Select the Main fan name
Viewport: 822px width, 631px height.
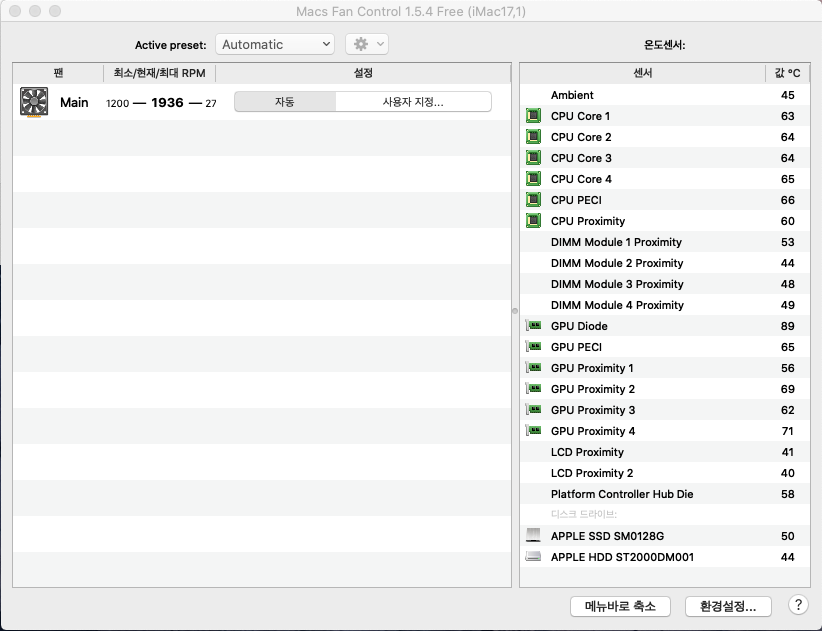74,102
